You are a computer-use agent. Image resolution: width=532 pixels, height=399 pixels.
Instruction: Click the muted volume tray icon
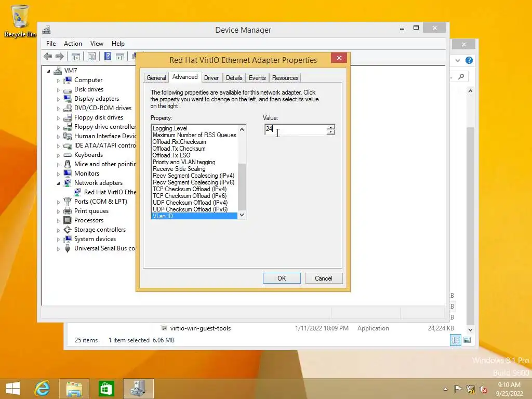pyautogui.click(x=483, y=389)
